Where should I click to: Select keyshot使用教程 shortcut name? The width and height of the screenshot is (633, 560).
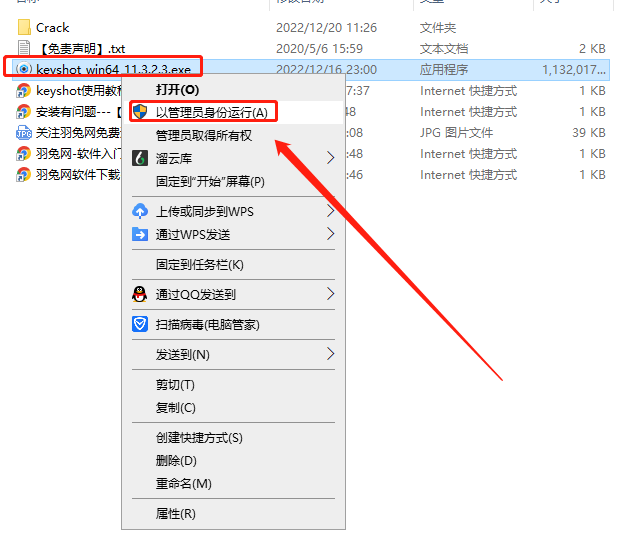click(78, 91)
